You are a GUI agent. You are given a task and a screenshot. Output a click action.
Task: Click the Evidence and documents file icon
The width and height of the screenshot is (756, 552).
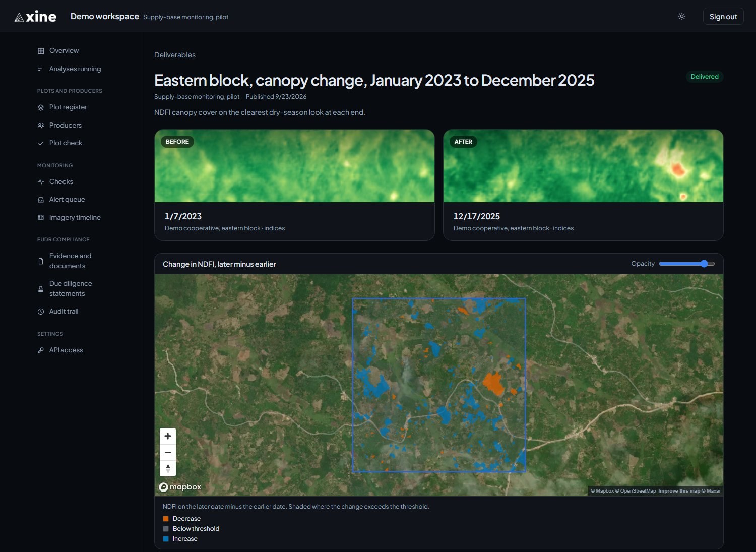(41, 261)
